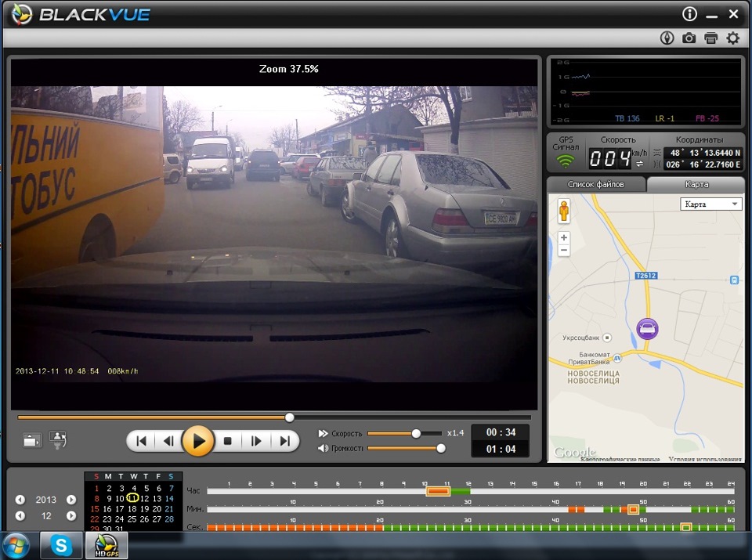Select day 12 in the calendar
Viewport: 752px width, 560px height.
pyautogui.click(x=144, y=499)
